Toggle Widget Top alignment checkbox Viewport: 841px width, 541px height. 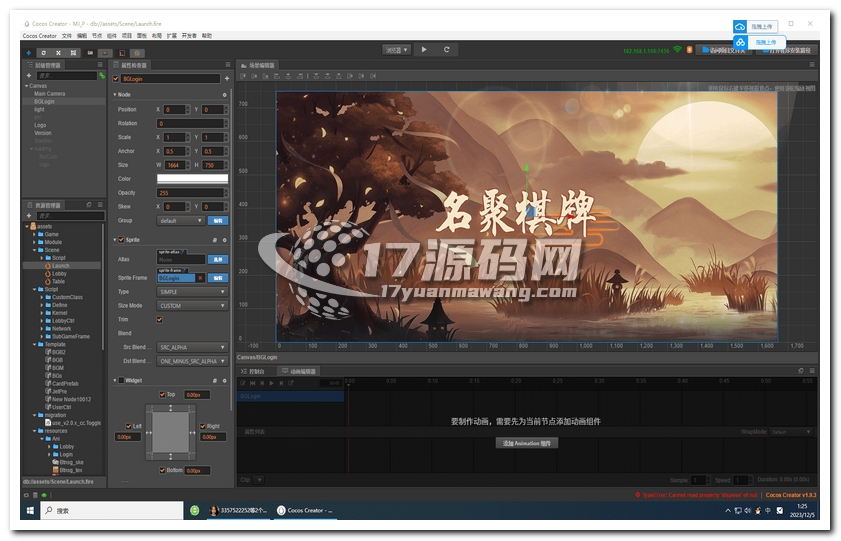163,394
